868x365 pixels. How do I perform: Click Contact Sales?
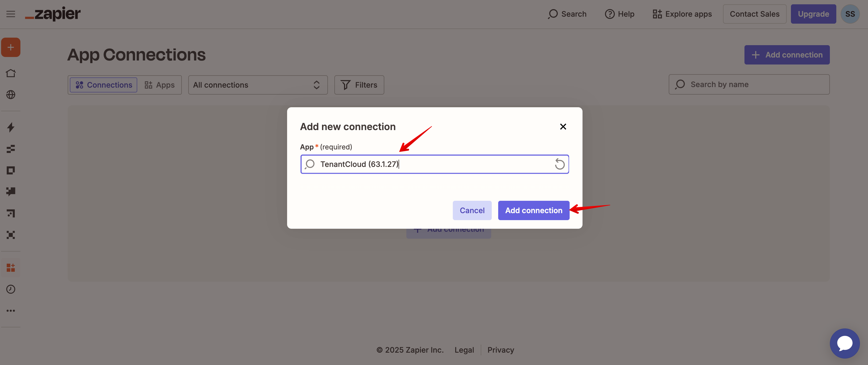(x=754, y=14)
